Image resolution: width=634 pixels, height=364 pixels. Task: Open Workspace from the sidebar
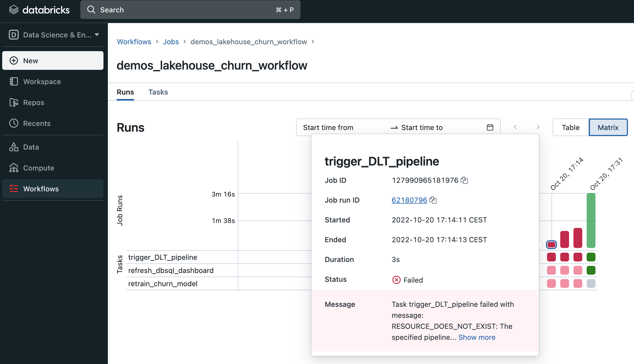tap(42, 82)
